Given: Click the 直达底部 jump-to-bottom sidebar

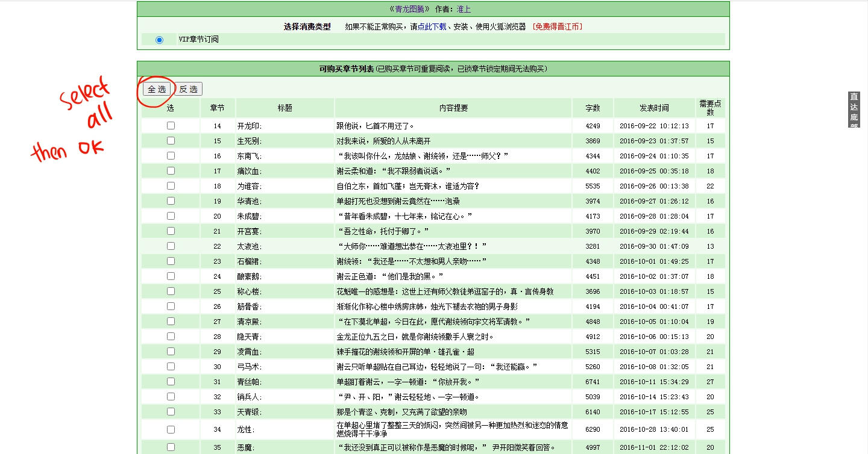Looking at the screenshot, I should coord(854,110).
